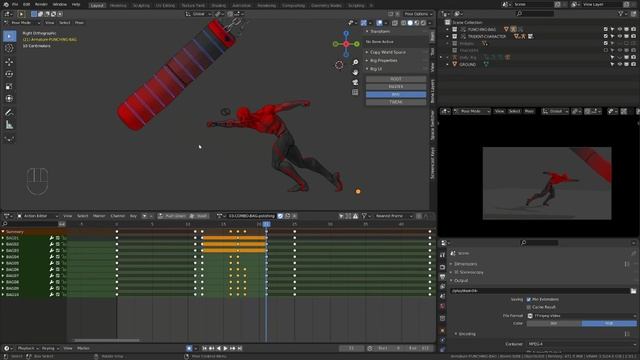640x360 pixels.
Task: Switch to the Layout workspace tab
Action: point(97,5)
